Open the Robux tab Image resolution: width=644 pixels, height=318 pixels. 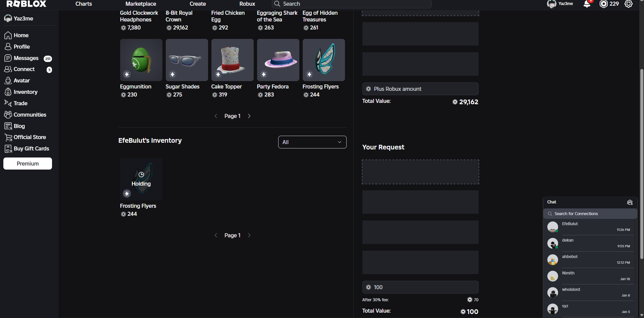[x=247, y=4]
